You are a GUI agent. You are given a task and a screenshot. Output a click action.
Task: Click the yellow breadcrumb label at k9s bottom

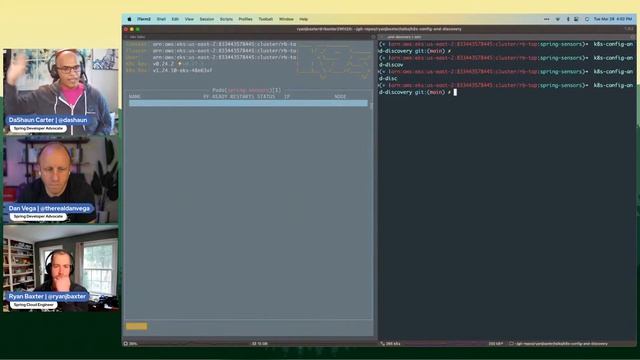[x=136, y=326]
